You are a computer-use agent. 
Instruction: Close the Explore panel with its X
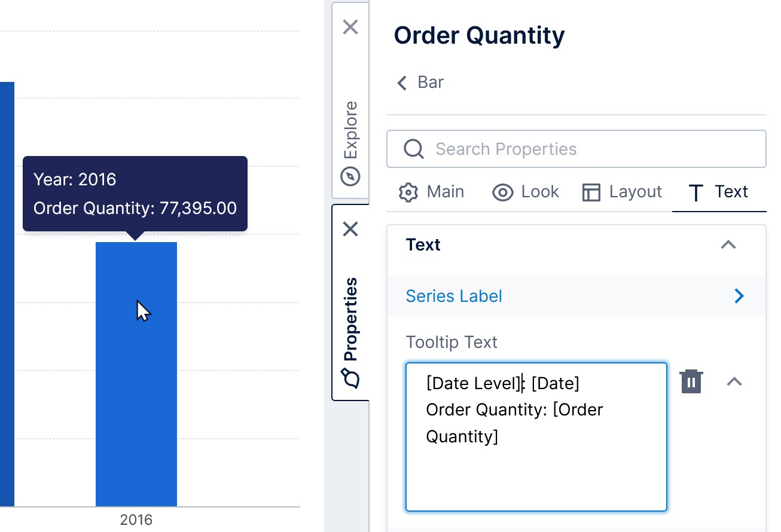point(350,27)
